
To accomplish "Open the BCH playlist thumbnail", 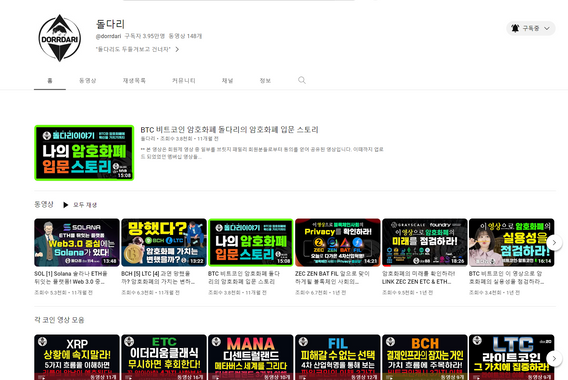I will [425, 357].
